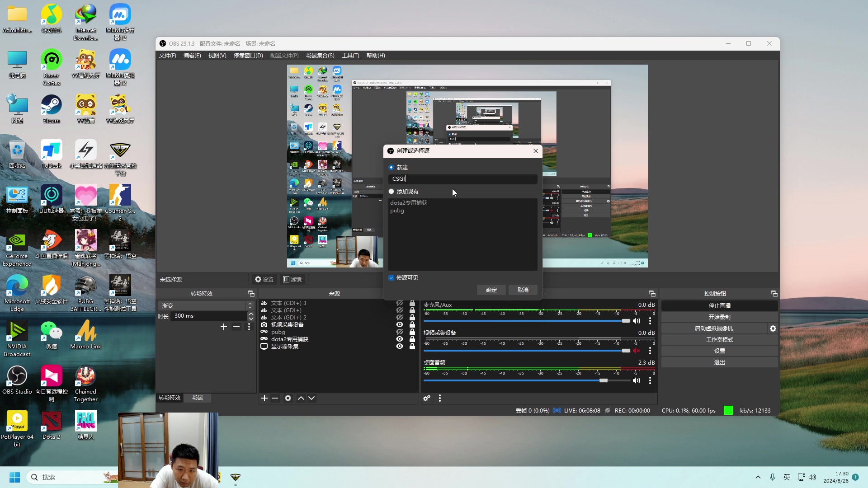This screenshot has height=488, width=868.
Task: Adjust 视频采集设备 volume slider
Action: coord(527,351)
